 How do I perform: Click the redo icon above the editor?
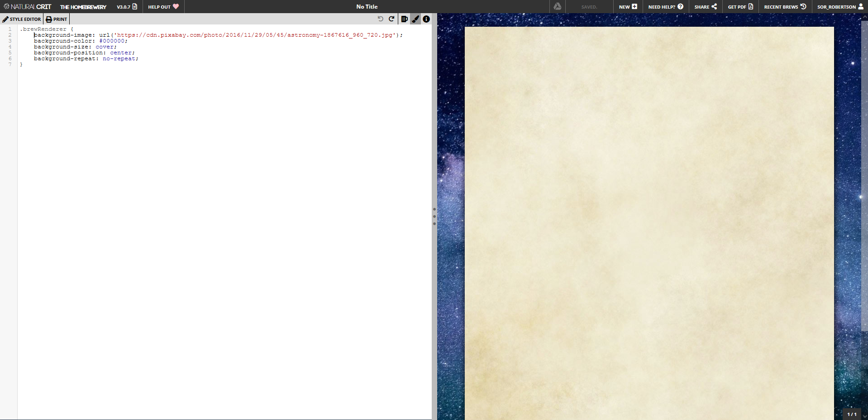(391, 19)
